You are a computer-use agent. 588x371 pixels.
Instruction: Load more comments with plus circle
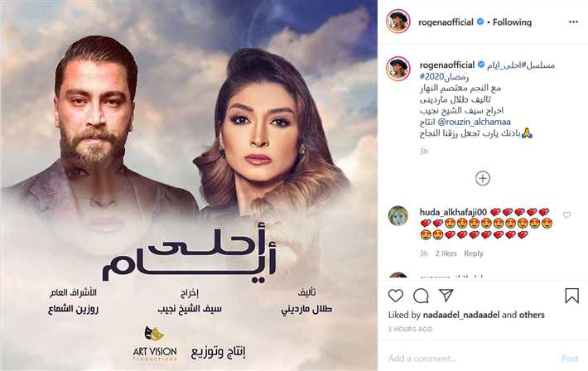pos(483,179)
